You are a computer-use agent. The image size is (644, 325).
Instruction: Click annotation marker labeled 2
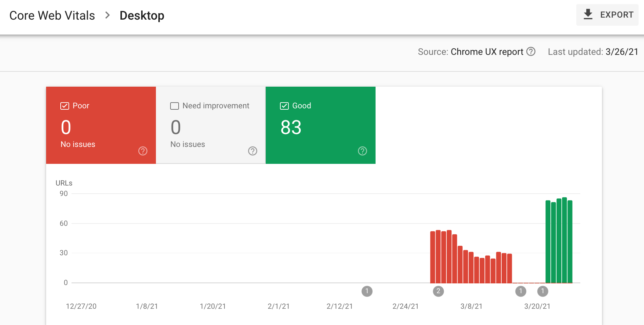pyautogui.click(x=438, y=291)
